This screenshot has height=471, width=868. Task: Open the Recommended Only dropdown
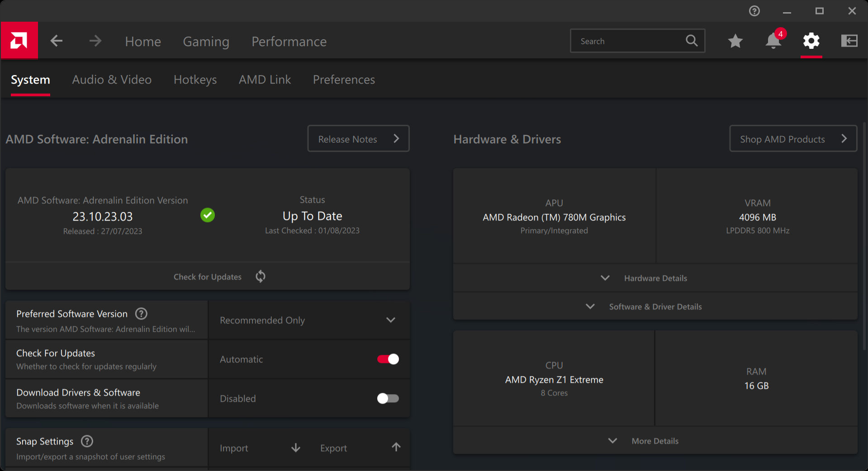(x=308, y=320)
